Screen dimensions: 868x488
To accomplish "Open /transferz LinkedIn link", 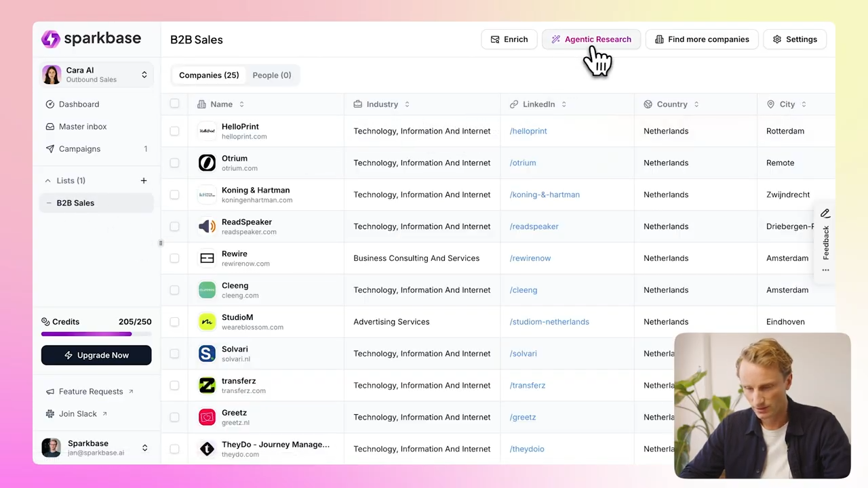I will coord(528,386).
